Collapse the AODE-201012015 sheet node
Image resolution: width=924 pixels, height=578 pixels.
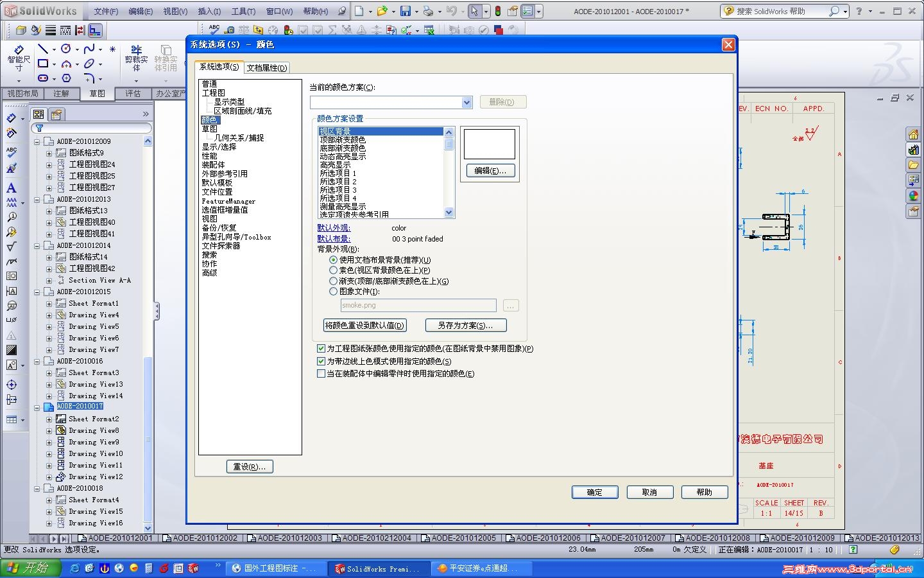(37, 292)
